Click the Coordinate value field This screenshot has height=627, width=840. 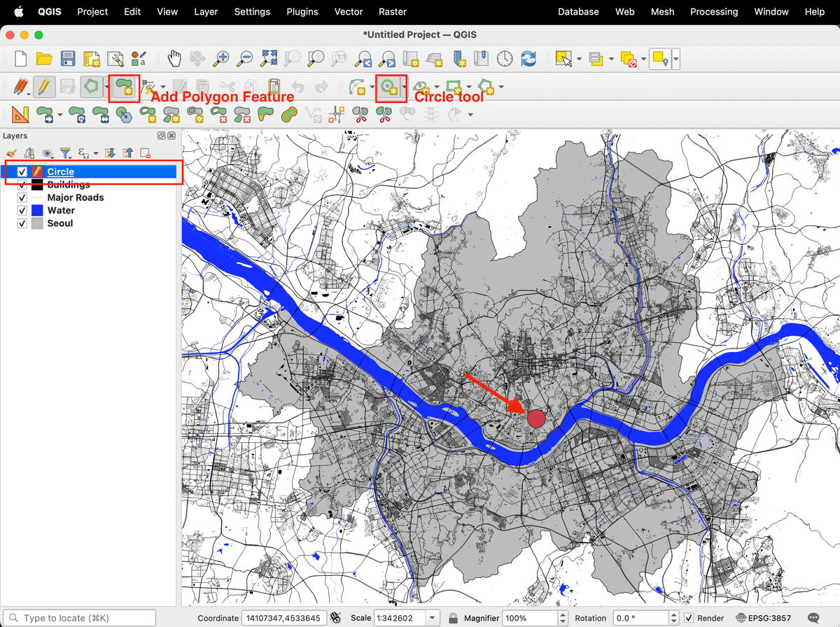pos(284,618)
